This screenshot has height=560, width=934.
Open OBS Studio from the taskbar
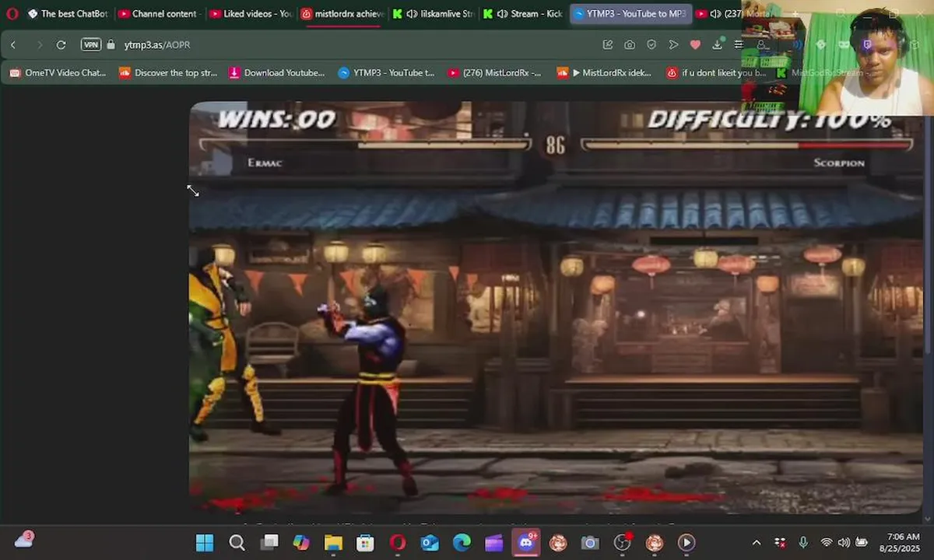click(622, 542)
